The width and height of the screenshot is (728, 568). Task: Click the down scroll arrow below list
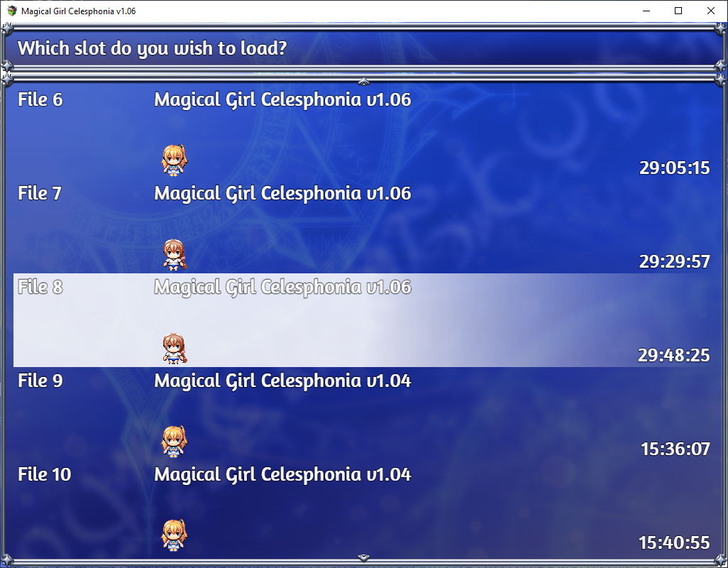coord(364,557)
